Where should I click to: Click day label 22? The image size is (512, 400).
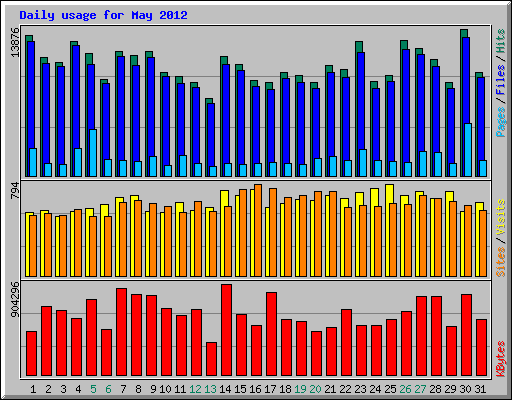coord(345,389)
